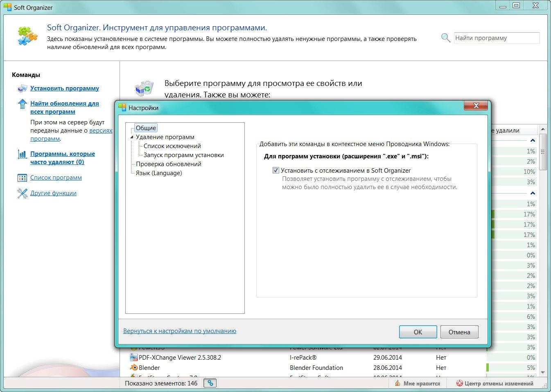The width and height of the screenshot is (551, 392).
Task: Click the Soft Organizer puzzle logo
Action: (x=27, y=36)
